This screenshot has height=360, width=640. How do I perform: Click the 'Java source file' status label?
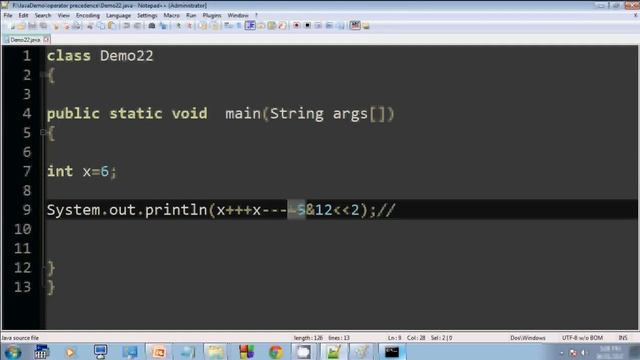tap(20, 338)
